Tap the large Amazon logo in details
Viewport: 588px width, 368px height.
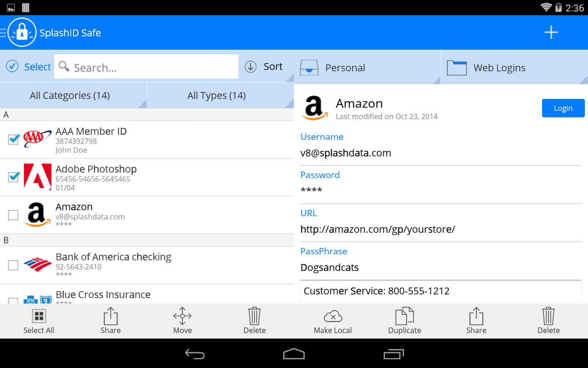click(x=315, y=109)
